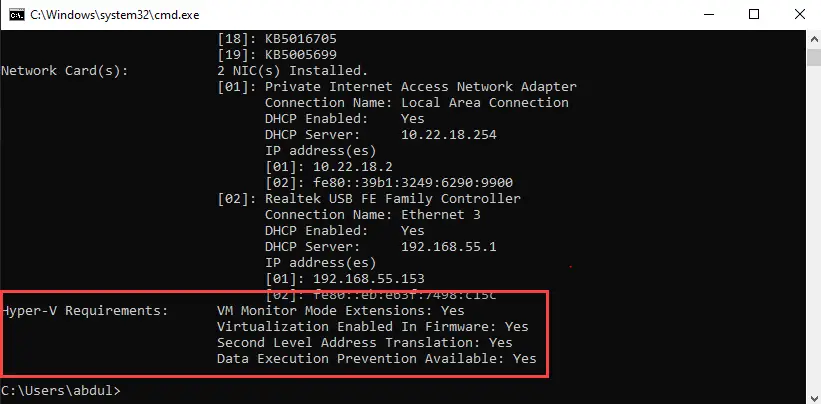
Task: Open the cmd.exe system menu icon
Action: (16, 15)
